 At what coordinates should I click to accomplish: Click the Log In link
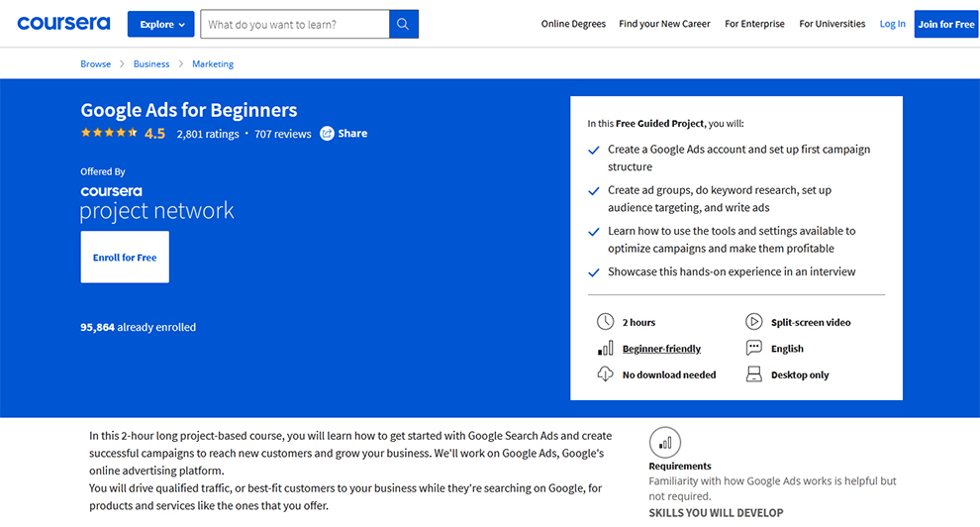tap(892, 24)
